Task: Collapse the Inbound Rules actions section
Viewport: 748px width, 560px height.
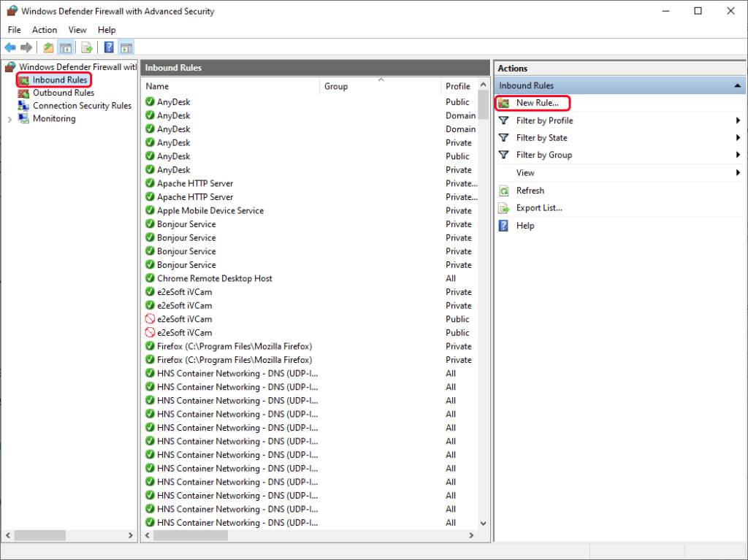Action: 737,85
